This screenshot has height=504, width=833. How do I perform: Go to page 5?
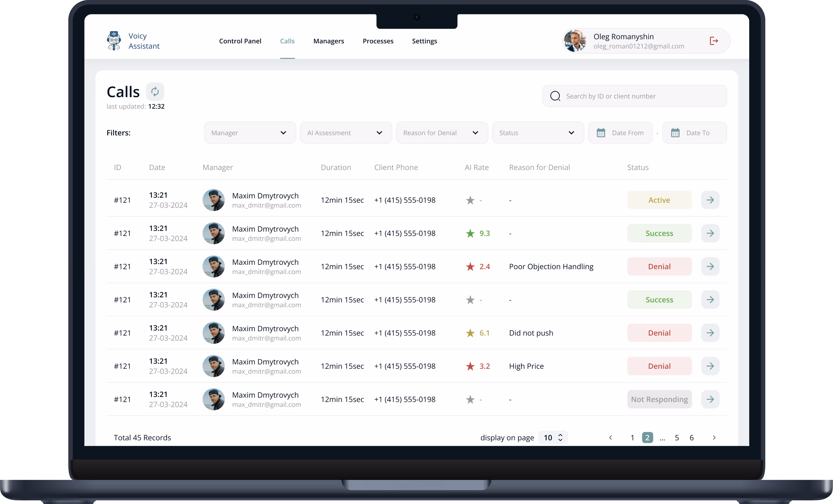click(676, 438)
